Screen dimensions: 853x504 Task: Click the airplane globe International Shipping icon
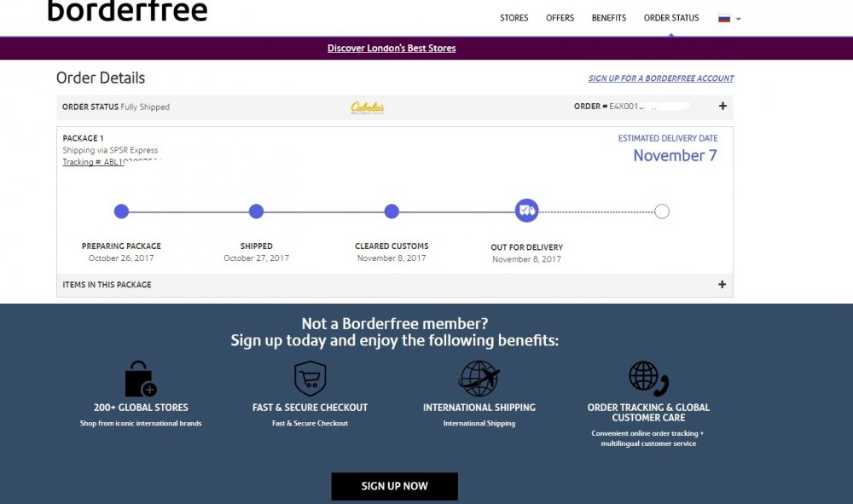[479, 378]
